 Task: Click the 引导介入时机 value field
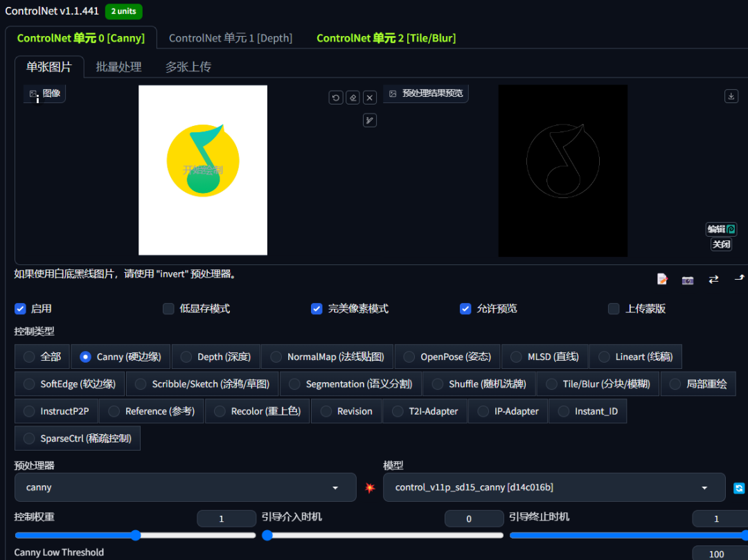pyautogui.click(x=474, y=518)
